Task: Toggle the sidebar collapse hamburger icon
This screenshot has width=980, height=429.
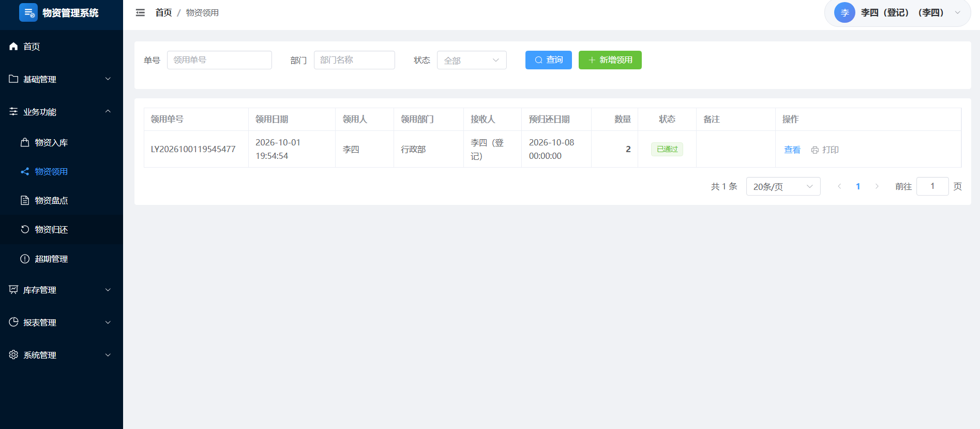Action: [x=140, y=12]
